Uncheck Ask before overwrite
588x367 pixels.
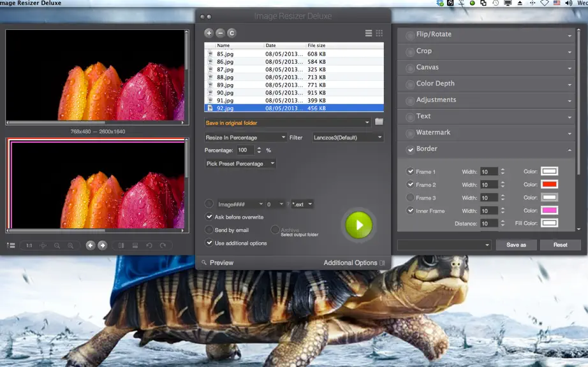[209, 217]
